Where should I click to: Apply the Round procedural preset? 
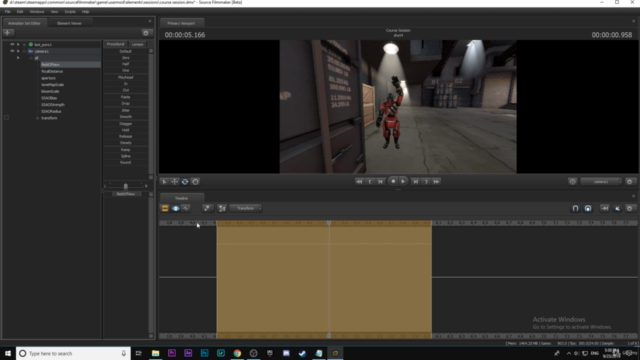[126, 162]
